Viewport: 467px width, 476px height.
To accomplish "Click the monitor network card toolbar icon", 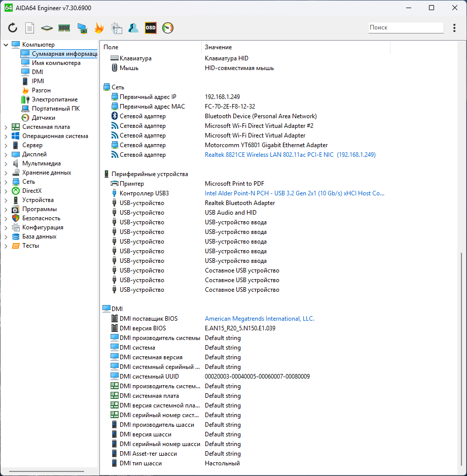I will click(82, 28).
